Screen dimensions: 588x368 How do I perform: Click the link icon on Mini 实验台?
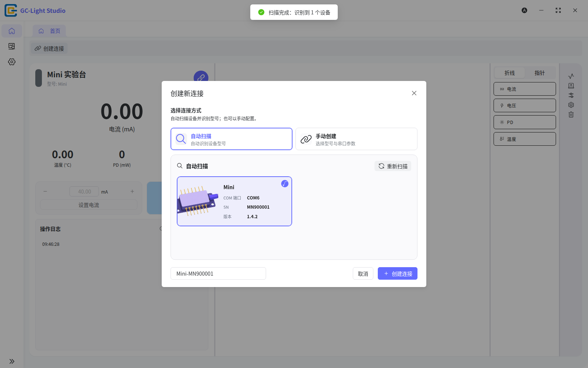coord(201,78)
